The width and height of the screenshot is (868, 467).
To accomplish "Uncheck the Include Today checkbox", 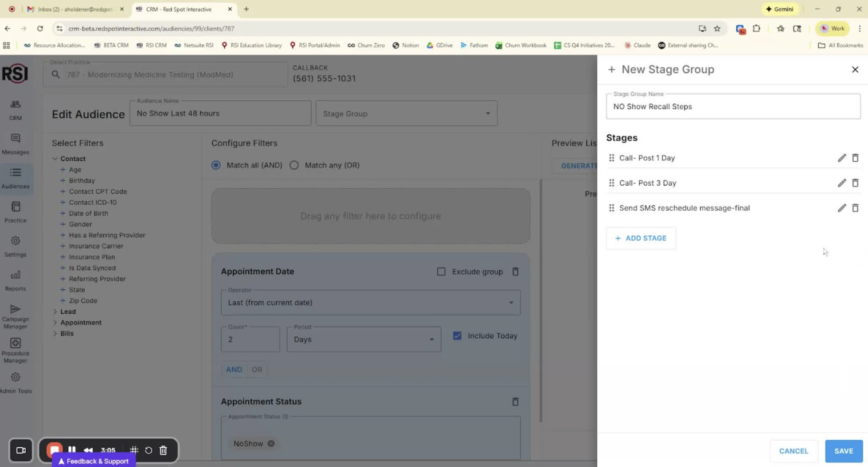I will 457,336.
